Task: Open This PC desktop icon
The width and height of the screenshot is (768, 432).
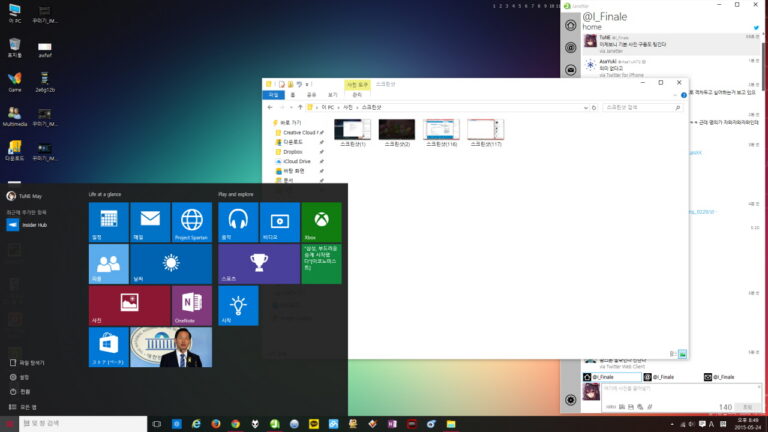Action: click(x=15, y=13)
